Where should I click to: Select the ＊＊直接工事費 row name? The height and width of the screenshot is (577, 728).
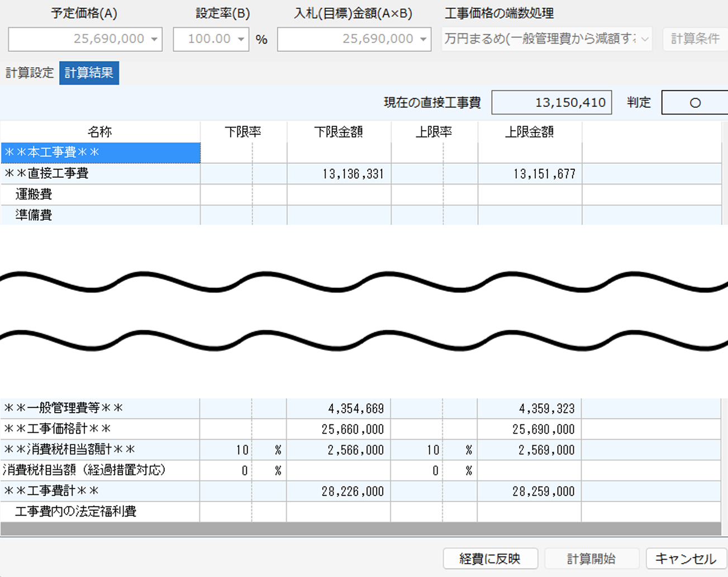(x=101, y=174)
